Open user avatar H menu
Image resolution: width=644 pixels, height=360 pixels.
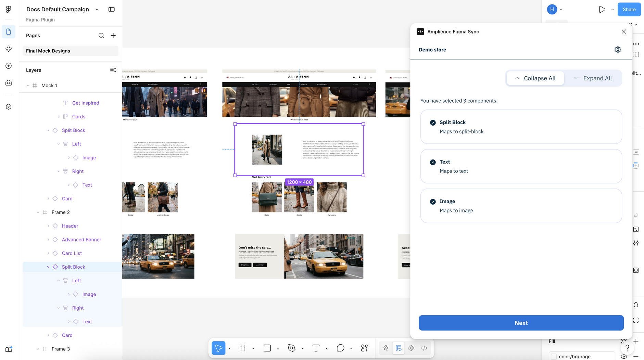click(552, 10)
